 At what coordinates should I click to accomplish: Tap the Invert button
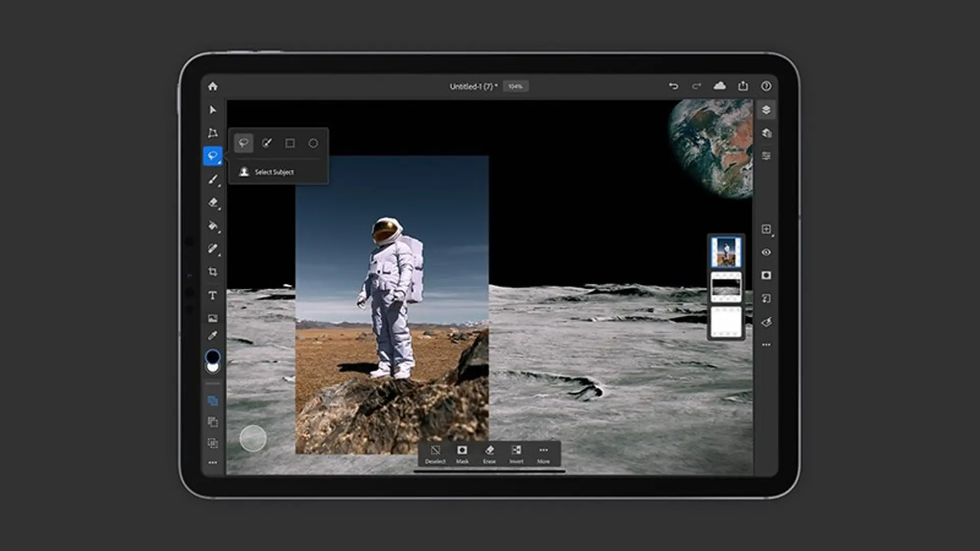pos(516,454)
